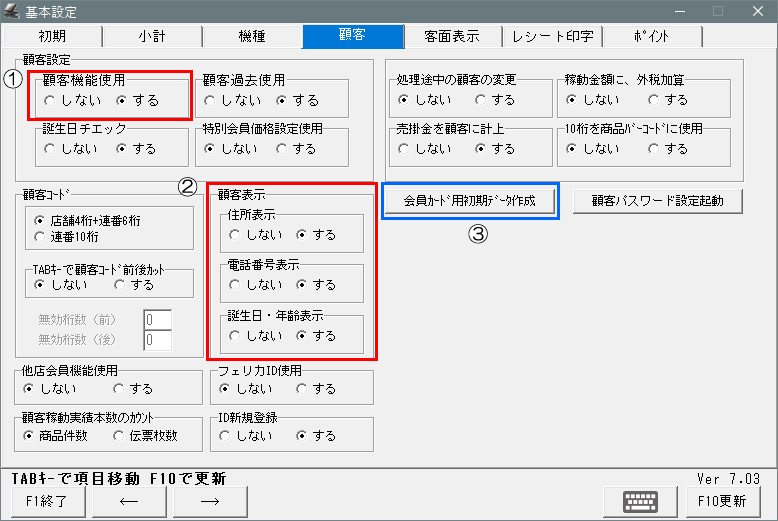Open the ポイント tab
Image resolution: width=778 pixels, height=521 pixels.
652,37
